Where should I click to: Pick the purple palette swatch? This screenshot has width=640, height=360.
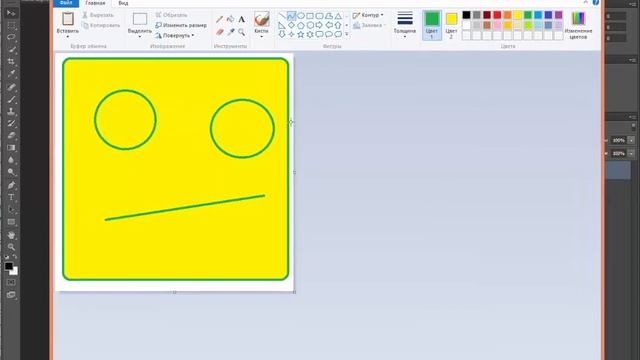coord(558,15)
